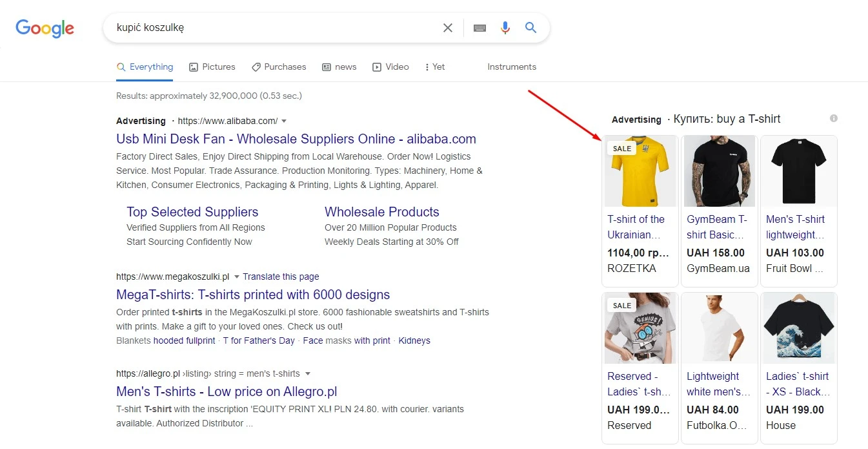Expand the alibaba.com ad options arrow
Screen dimensions: 868x449
click(283, 121)
